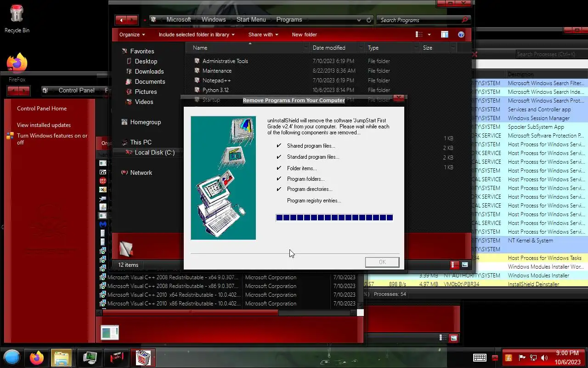Select Start Menu in the address breadcrumb
This screenshot has height=368, width=588.
pyautogui.click(x=251, y=20)
